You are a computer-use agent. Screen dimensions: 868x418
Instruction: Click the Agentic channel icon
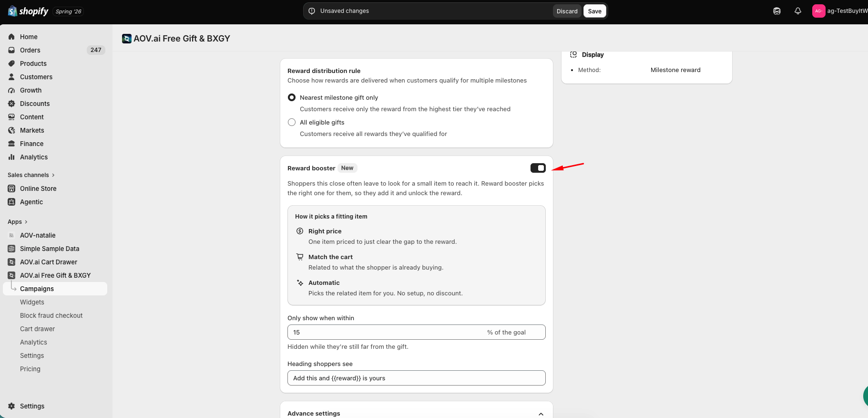(11, 202)
